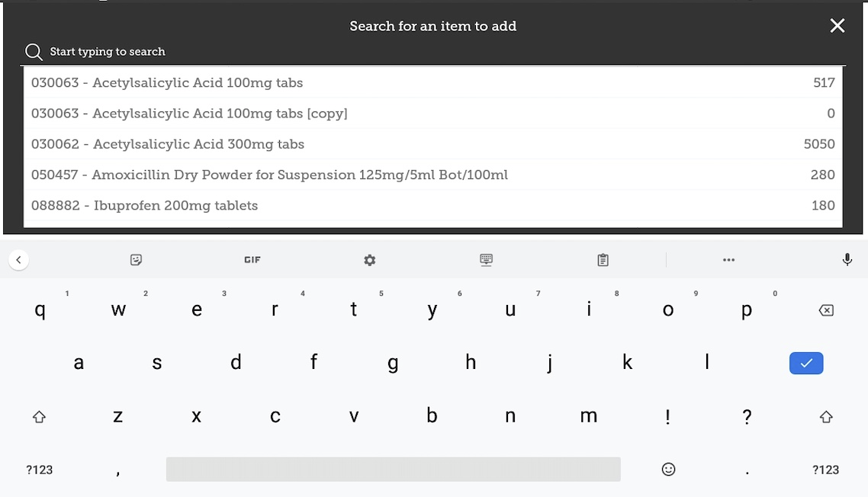Viewport: 868px width, 497px height.
Task: Open the emoji keyboard
Action: point(668,470)
